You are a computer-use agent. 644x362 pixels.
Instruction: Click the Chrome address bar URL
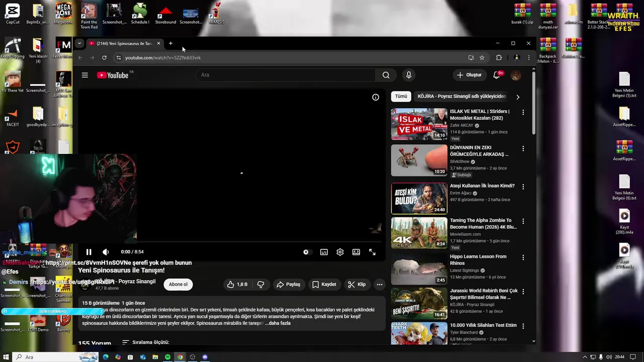click(x=163, y=58)
